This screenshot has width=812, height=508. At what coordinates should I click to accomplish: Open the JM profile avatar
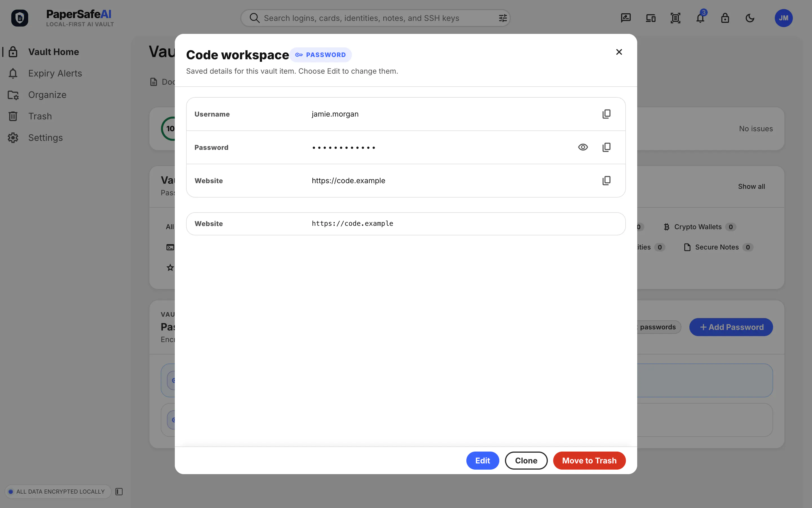(x=784, y=18)
